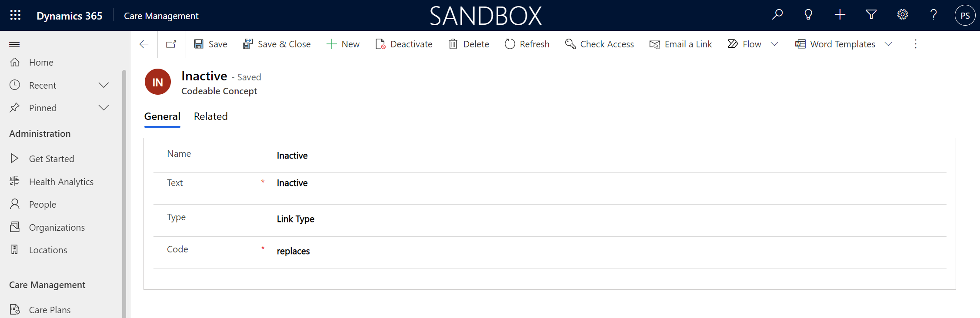The image size is (980, 318).
Task: Expand Word Templates dropdown chevron
Action: [888, 44]
